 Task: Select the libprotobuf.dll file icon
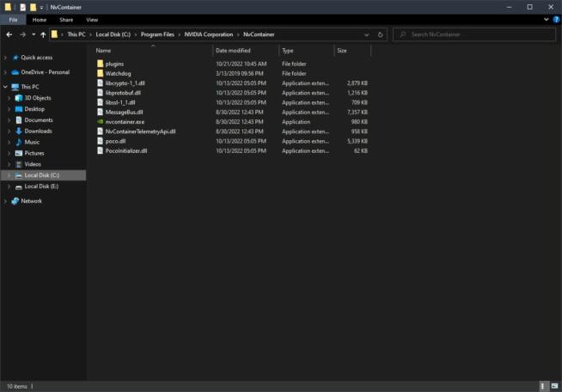[100, 93]
